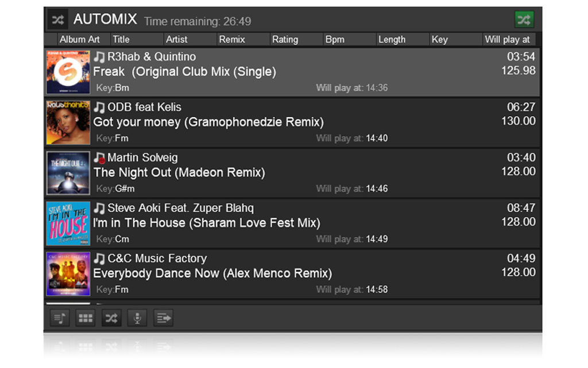The height and width of the screenshot is (368, 588).
Task: Click the list-with-arrow icon in bottom toolbar
Action: [164, 319]
